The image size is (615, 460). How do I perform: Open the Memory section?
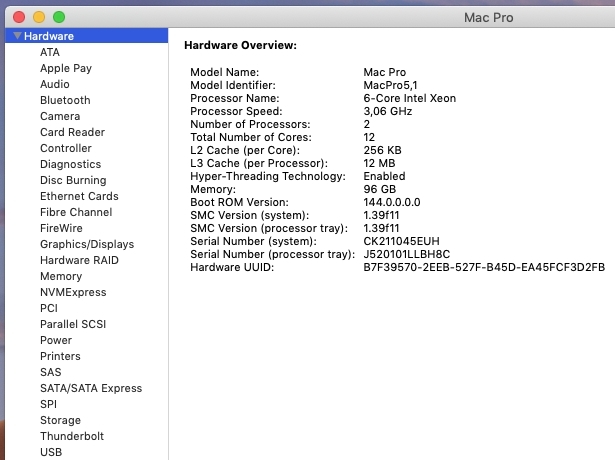[x=61, y=276]
